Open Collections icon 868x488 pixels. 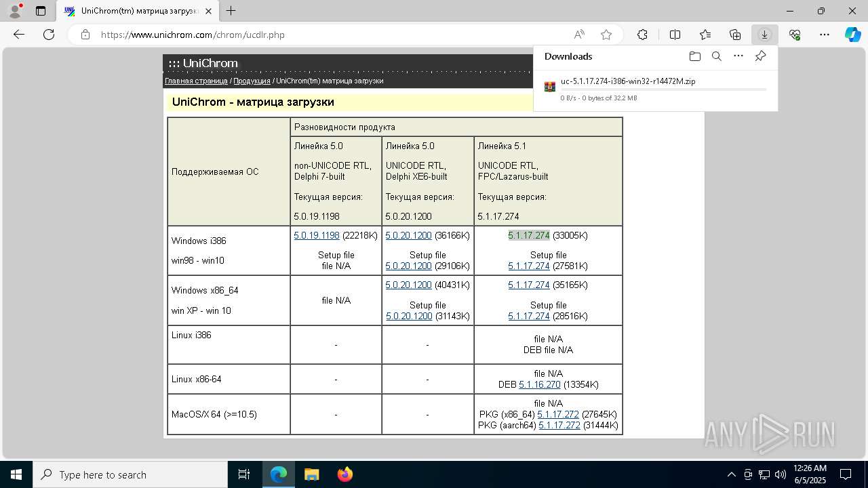tap(735, 35)
